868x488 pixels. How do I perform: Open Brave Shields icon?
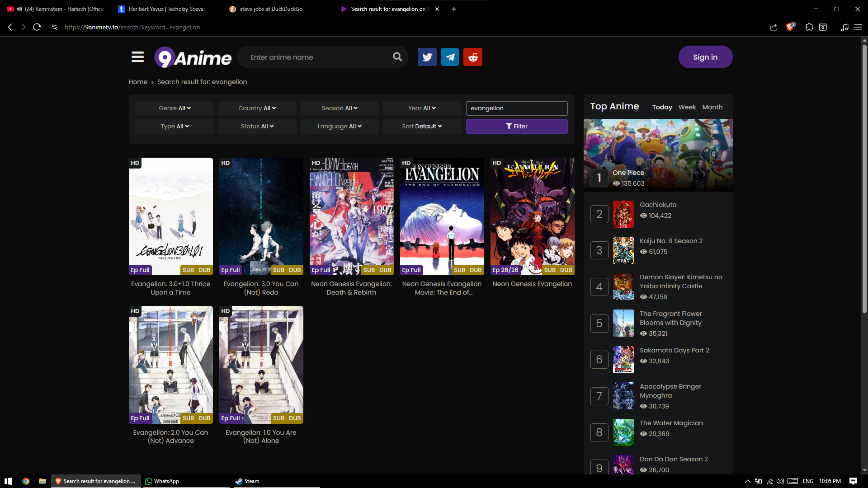(790, 27)
